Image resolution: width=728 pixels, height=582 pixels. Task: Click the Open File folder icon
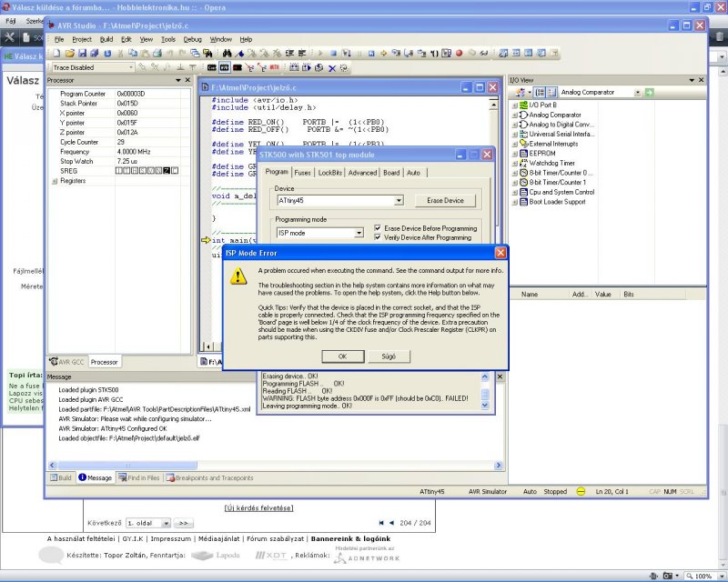(x=70, y=54)
